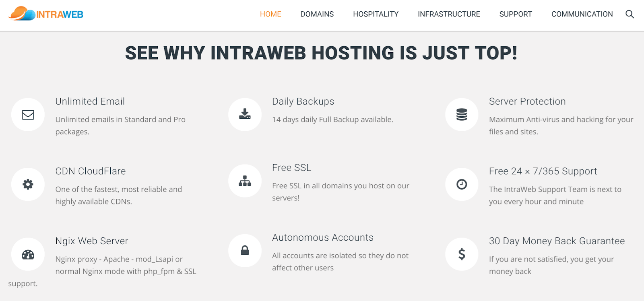Open the Hospitality menu
Viewport: 644px width, 301px height.
pos(376,14)
